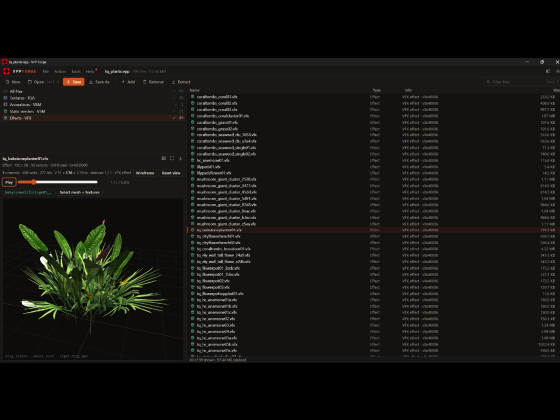The image size is (560, 420).
Task: Click the Remove trash icon button
Action: (x=145, y=82)
